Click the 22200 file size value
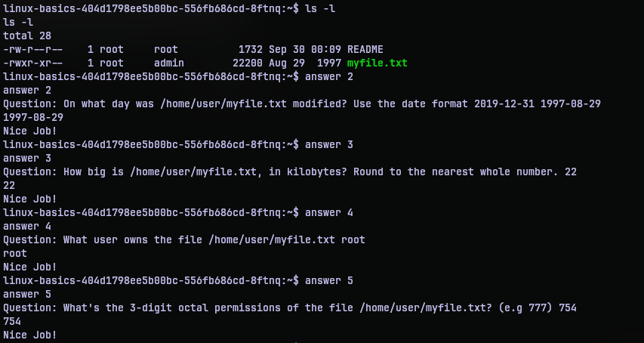644x343 pixels. 248,63
